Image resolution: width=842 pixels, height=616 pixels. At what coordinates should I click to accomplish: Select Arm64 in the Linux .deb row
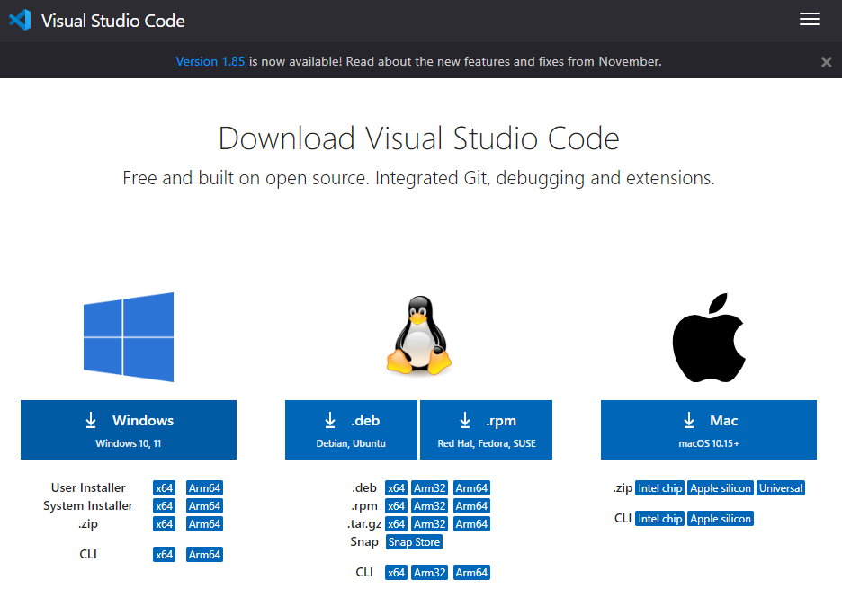pos(471,487)
